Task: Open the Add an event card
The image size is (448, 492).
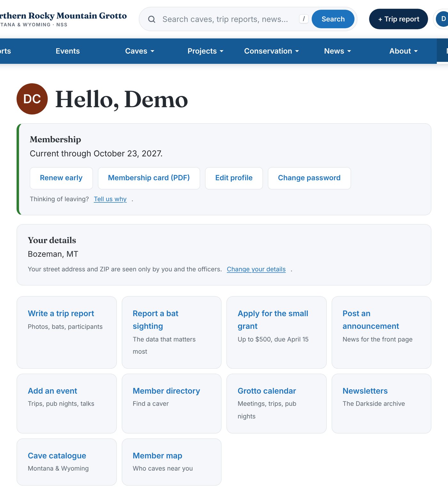Action: pyautogui.click(x=67, y=403)
